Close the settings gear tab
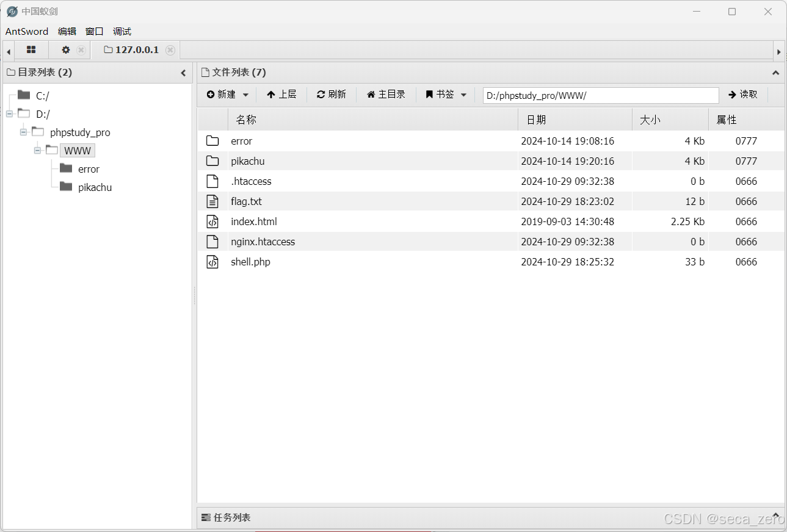 pos(81,50)
